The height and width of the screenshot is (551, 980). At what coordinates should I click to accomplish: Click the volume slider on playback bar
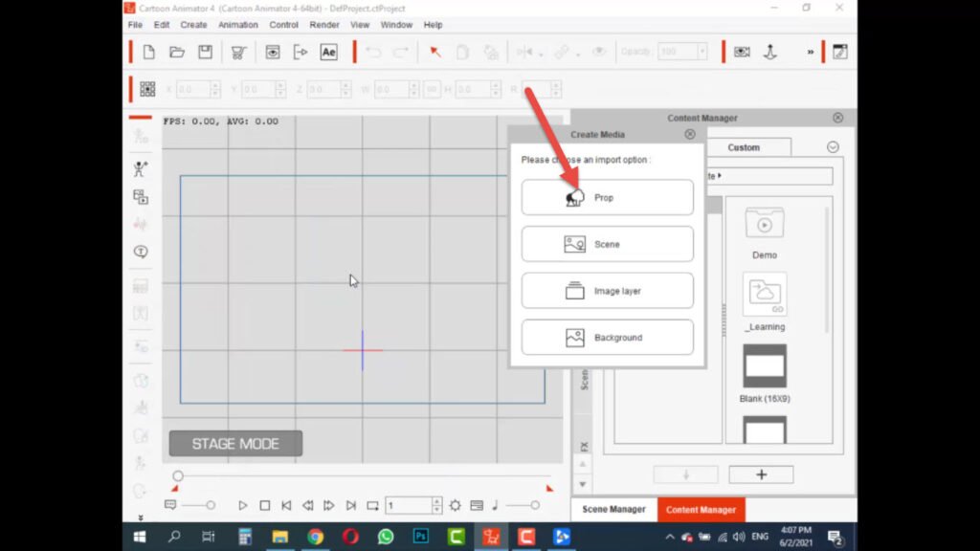click(523, 505)
